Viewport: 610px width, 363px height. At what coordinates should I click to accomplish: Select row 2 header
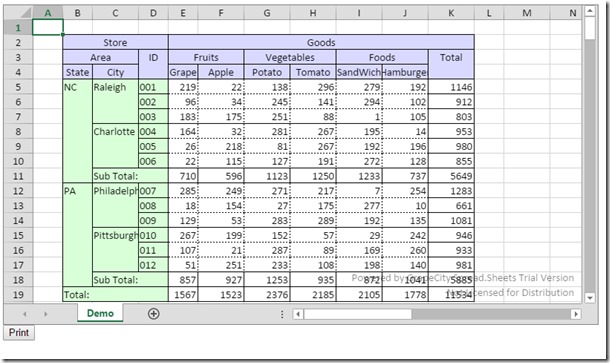(18, 42)
